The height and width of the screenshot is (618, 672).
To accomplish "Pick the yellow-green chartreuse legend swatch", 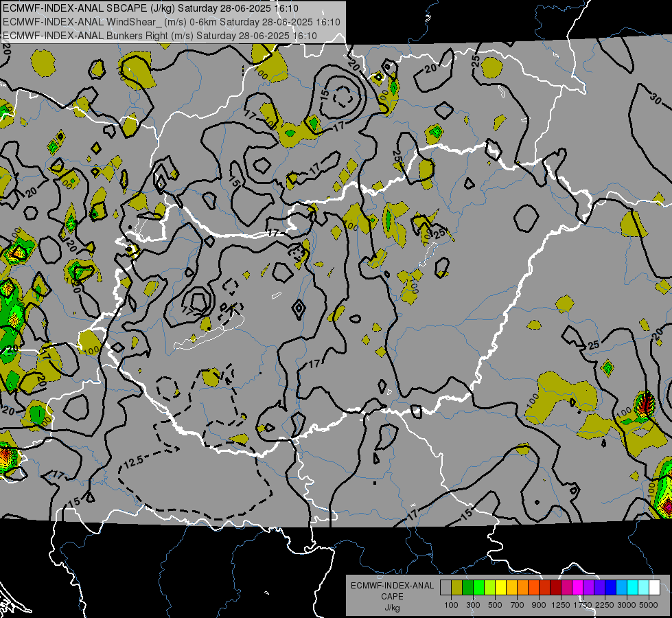I will pos(490,588).
